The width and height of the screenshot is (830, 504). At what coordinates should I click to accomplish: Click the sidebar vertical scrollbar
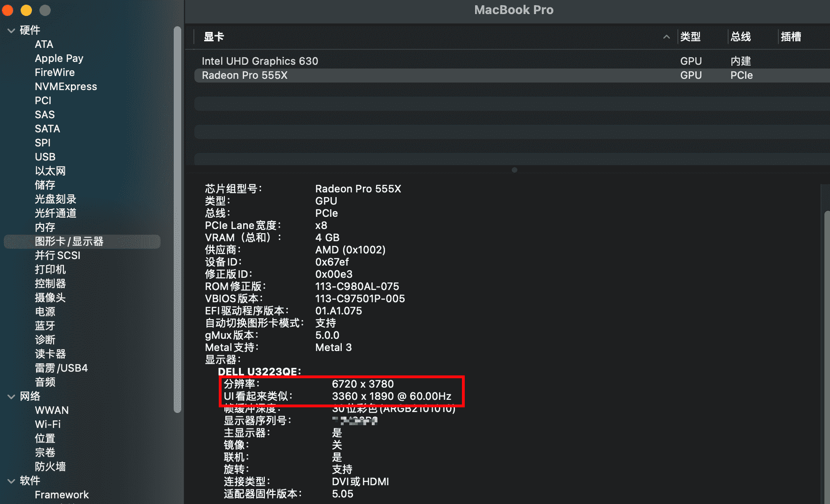click(177, 220)
